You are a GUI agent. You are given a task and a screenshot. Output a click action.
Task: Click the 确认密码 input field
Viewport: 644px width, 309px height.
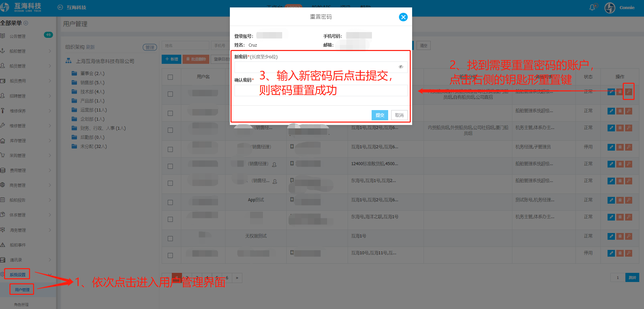click(321, 91)
